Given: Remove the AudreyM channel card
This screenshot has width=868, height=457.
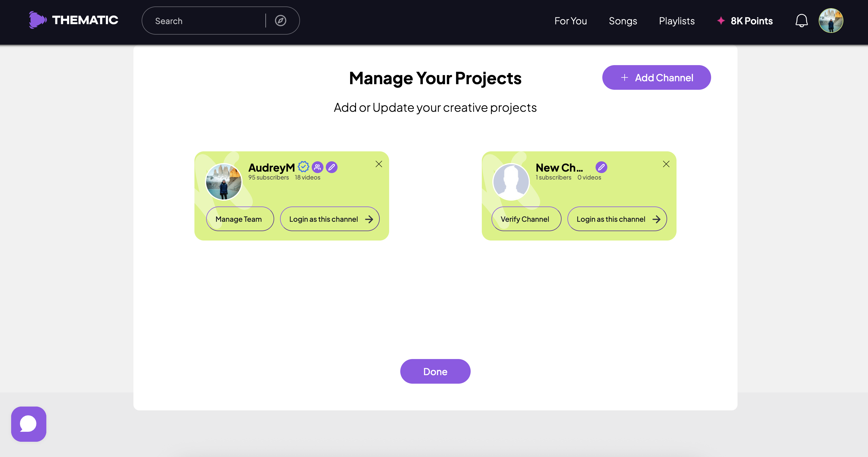Looking at the screenshot, I should pos(379,164).
